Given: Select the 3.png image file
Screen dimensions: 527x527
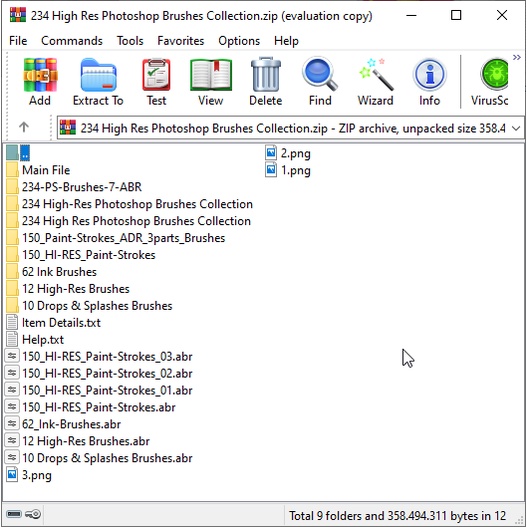Looking at the screenshot, I should click(29, 475).
